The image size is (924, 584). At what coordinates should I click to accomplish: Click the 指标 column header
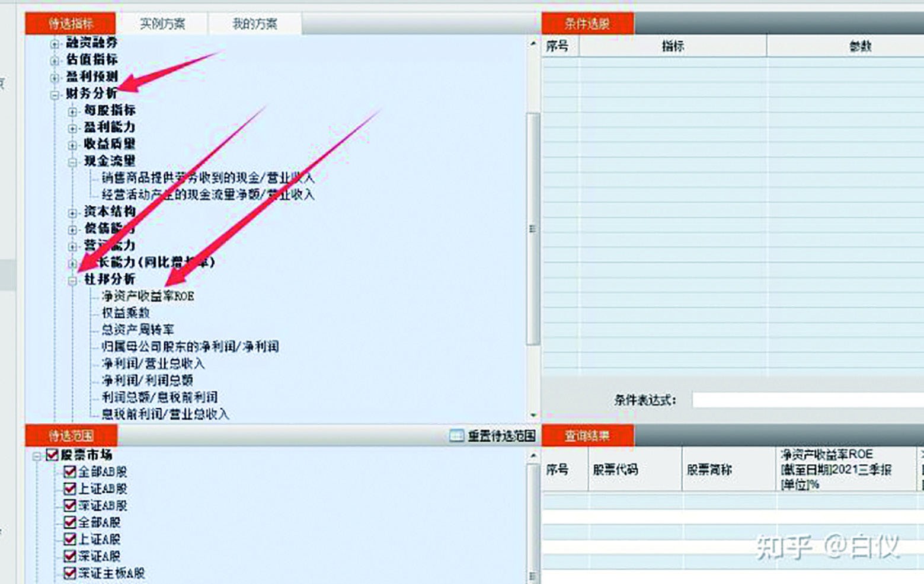click(x=673, y=46)
